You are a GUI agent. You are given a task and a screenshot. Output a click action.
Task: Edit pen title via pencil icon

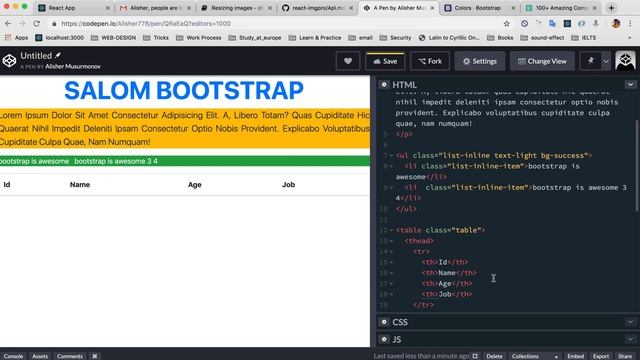pos(58,55)
